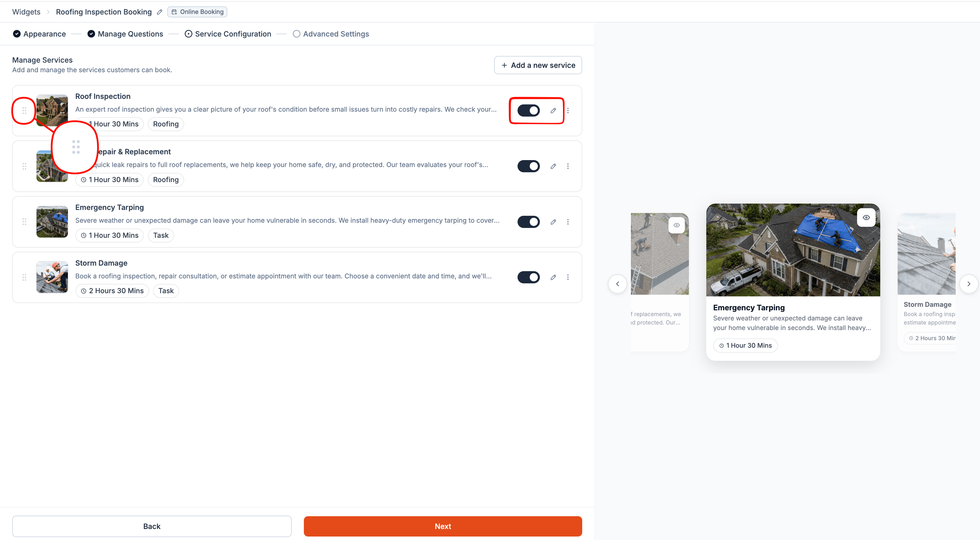This screenshot has height=540, width=980.
Task: Open the Repair & Replacement thumbnail image
Action: [x=52, y=166]
